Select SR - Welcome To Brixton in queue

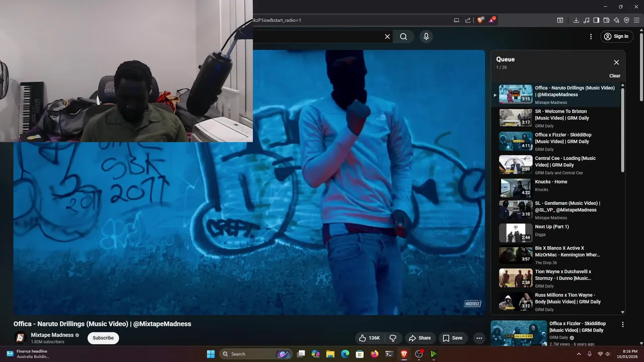(x=555, y=118)
